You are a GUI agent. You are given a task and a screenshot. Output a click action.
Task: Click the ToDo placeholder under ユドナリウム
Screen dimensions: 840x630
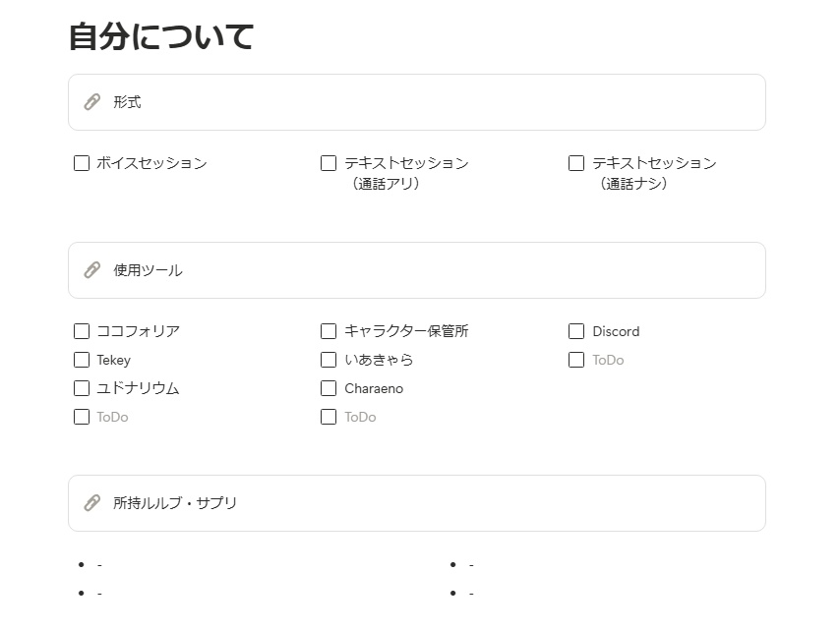click(x=112, y=417)
